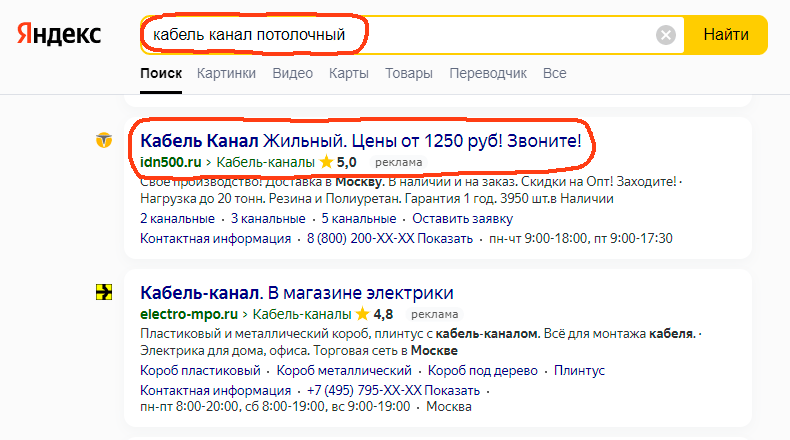Go to the Карты tab
Image resolution: width=790 pixels, height=440 pixels.
coord(349,73)
